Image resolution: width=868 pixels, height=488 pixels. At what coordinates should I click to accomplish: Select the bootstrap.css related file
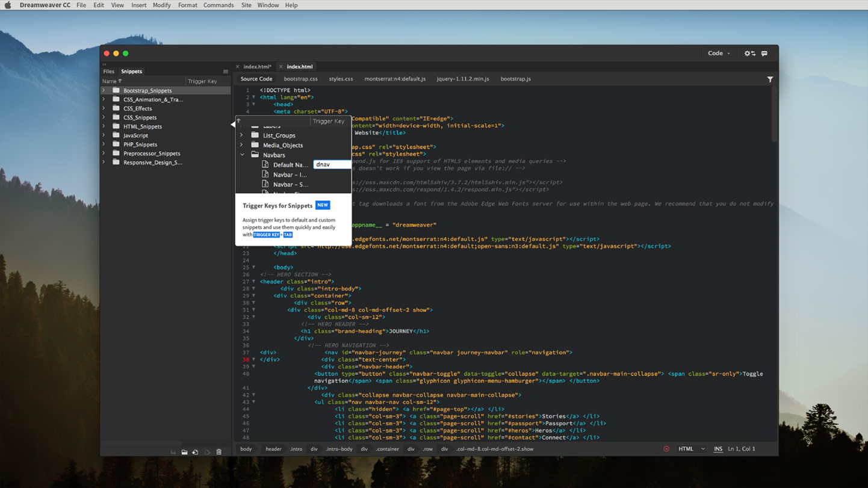300,78
